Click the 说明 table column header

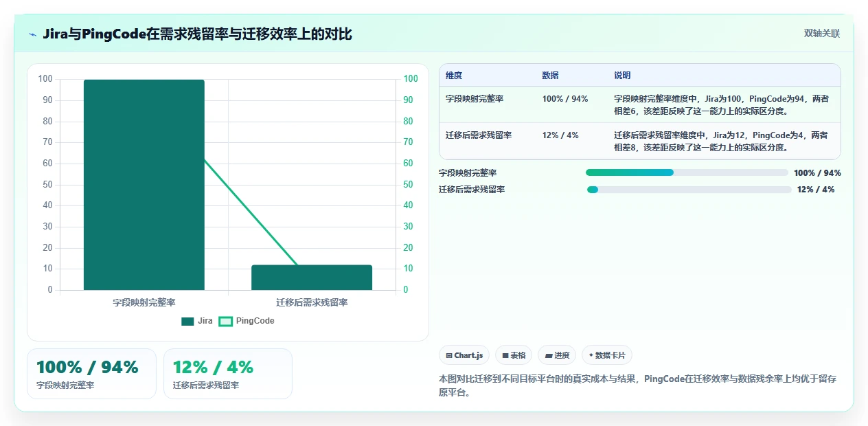[x=622, y=76]
